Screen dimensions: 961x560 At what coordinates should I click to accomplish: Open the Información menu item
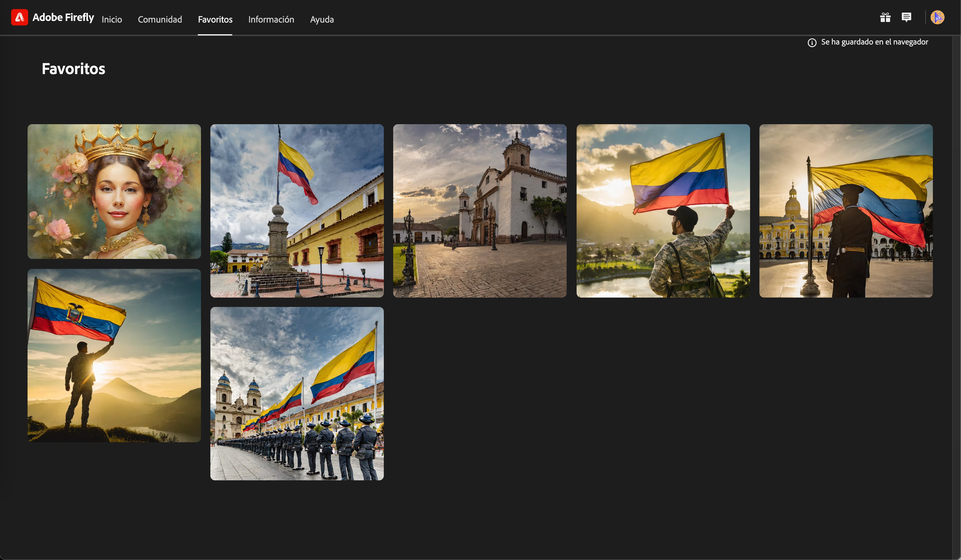(271, 19)
